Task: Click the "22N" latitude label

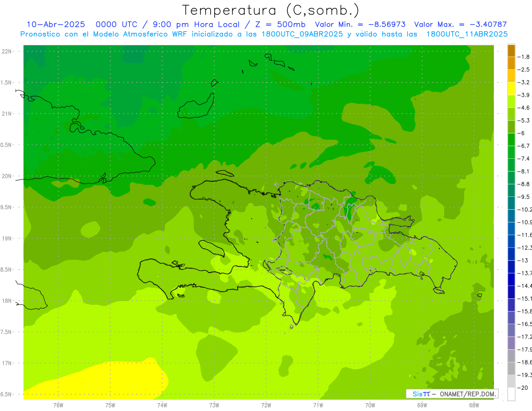Action: tap(6, 51)
